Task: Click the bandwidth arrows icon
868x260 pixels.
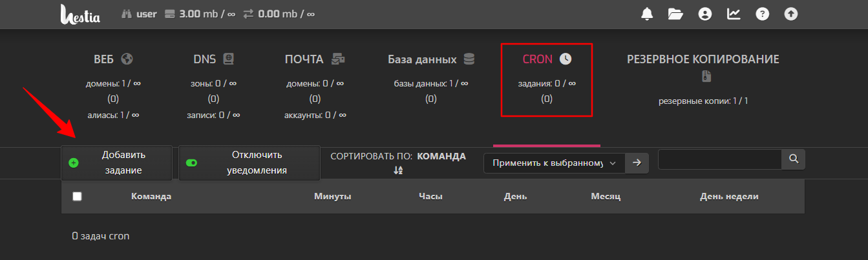Action: tap(248, 14)
